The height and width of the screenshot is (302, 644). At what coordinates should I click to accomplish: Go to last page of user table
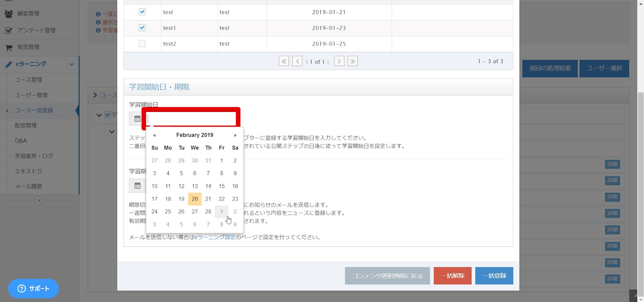(x=353, y=61)
